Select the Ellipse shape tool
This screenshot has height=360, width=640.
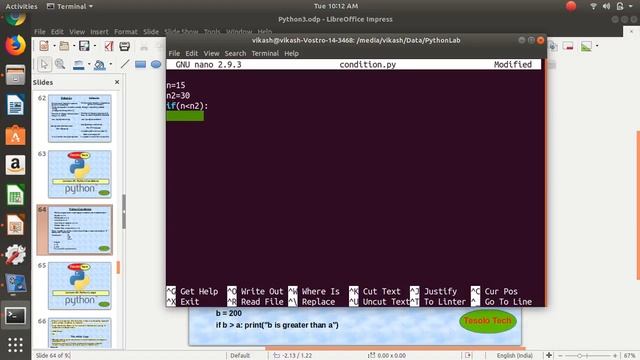click(156, 64)
